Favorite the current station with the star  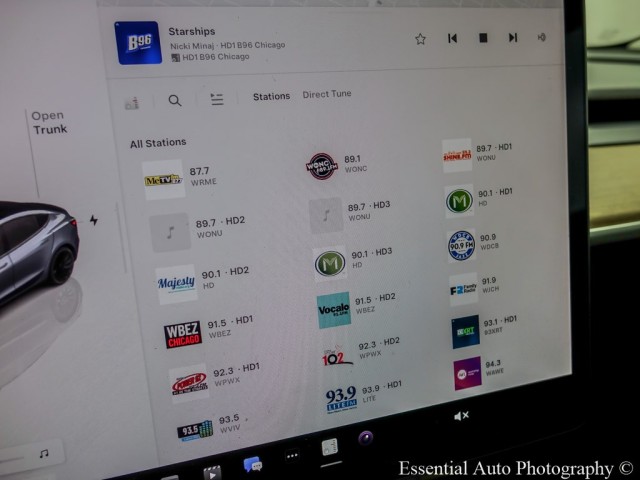421,39
